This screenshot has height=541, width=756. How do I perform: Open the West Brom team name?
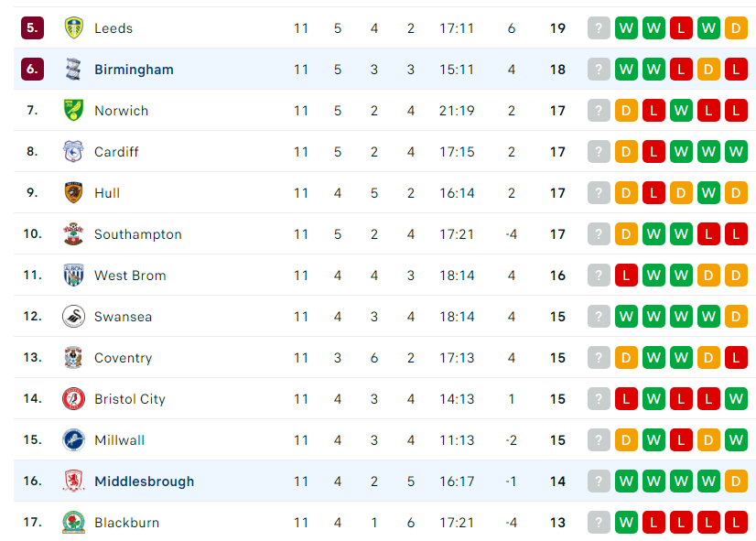point(130,276)
